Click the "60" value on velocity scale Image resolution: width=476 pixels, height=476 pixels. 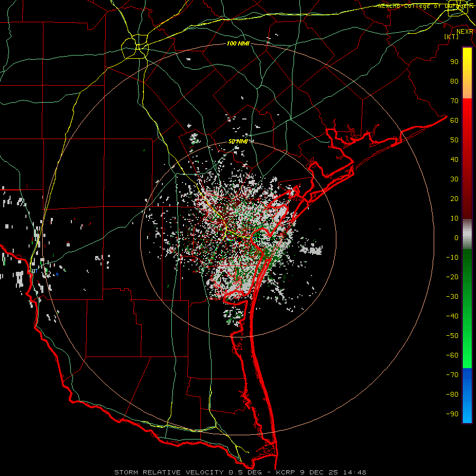click(454, 120)
